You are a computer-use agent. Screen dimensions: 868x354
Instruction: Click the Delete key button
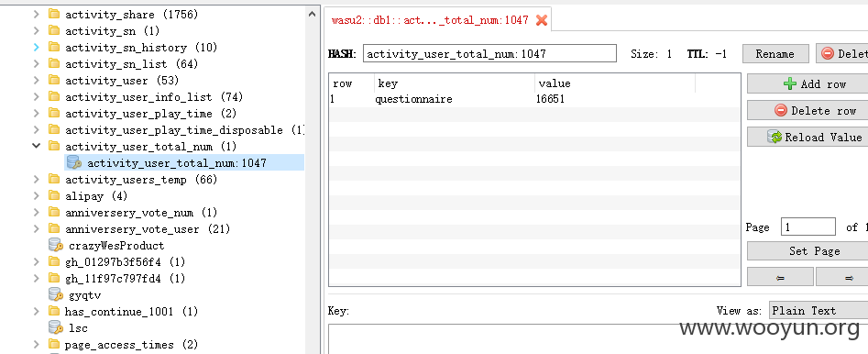[x=842, y=54]
